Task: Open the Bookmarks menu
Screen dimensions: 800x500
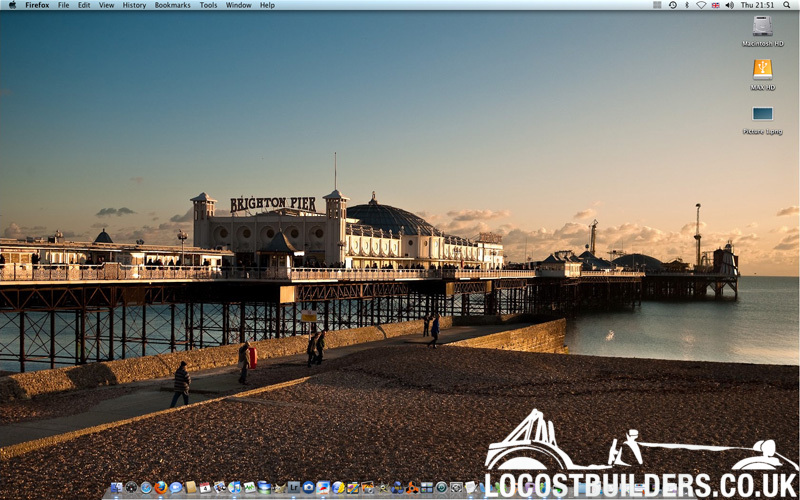Action: (172, 5)
